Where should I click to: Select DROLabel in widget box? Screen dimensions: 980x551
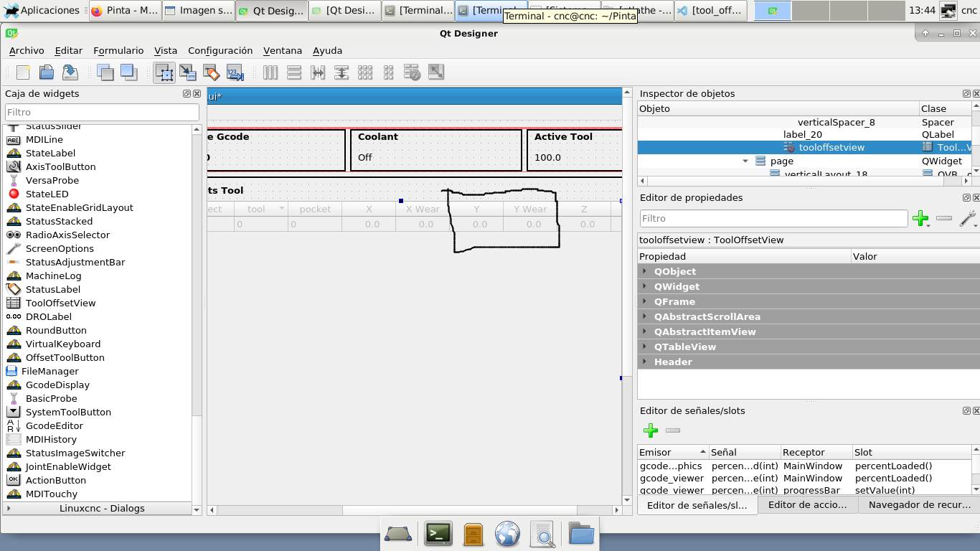(x=49, y=316)
